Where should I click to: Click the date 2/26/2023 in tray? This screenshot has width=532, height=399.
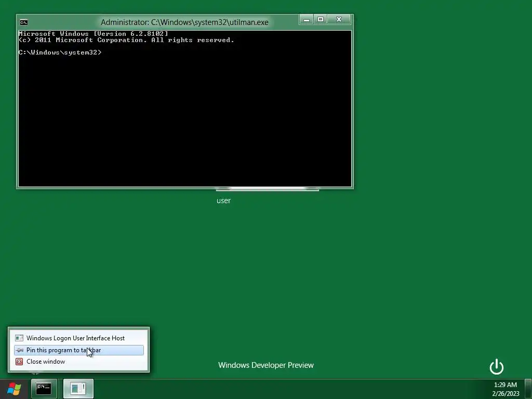point(506,394)
